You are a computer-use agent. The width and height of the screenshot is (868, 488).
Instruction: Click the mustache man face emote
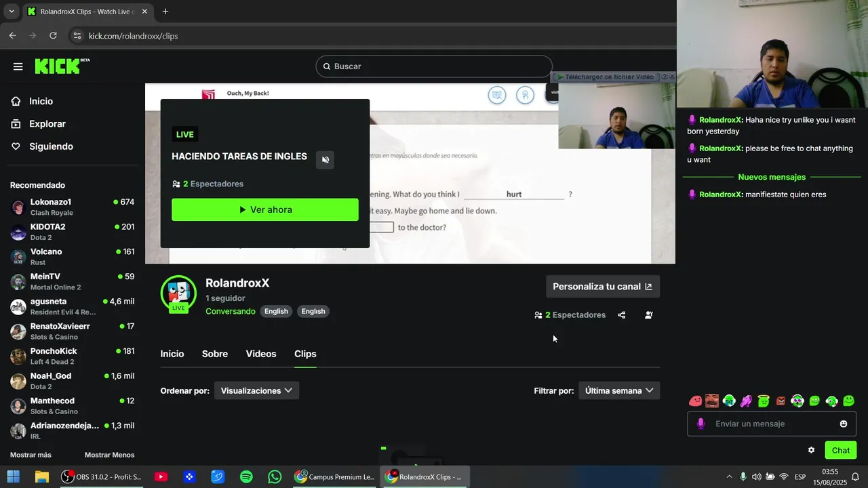coord(712,401)
